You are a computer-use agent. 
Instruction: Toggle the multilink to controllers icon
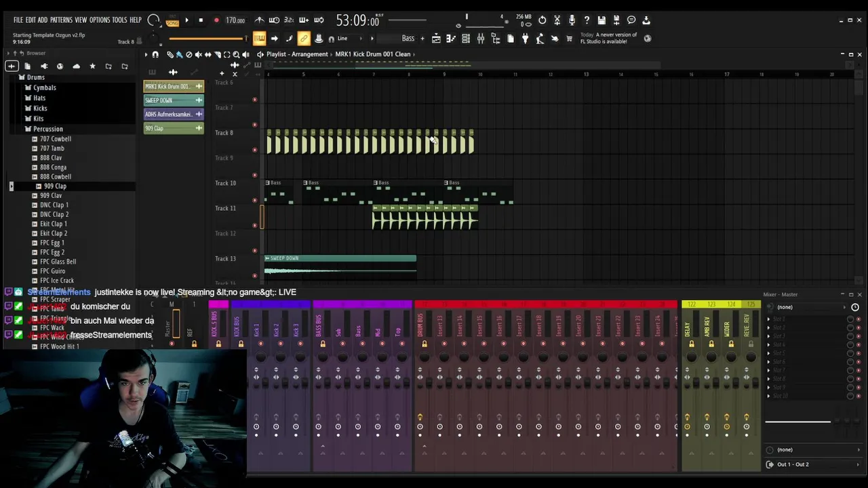pos(304,39)
